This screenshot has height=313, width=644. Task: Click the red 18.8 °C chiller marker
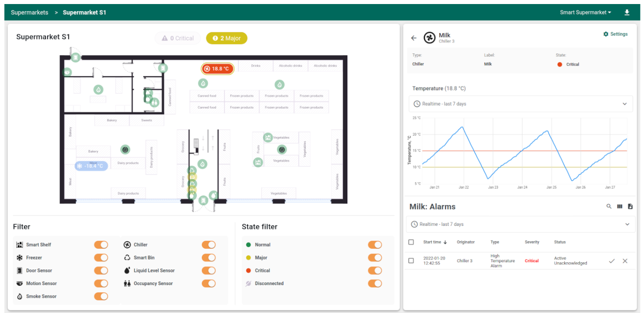click(217, 69)
